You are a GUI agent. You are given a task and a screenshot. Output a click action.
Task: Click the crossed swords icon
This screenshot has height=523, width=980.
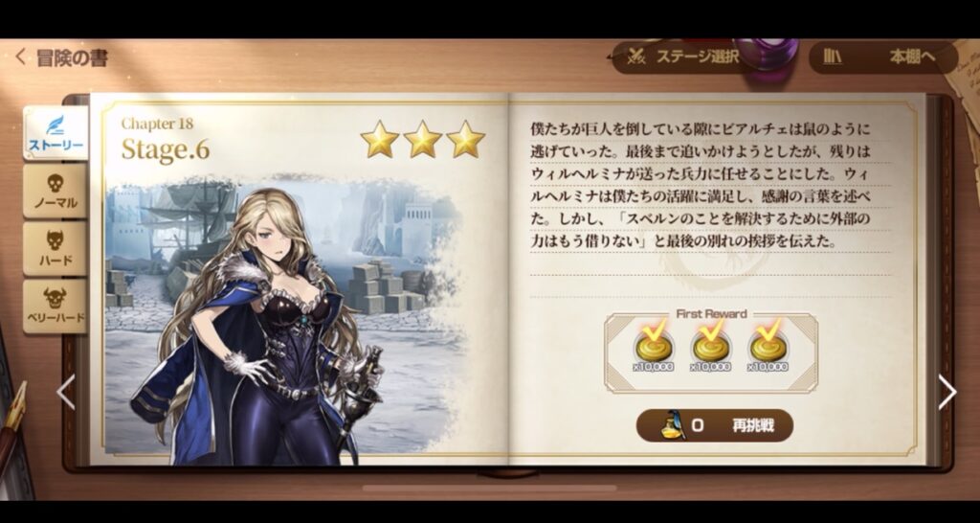(x=636, y=57)
